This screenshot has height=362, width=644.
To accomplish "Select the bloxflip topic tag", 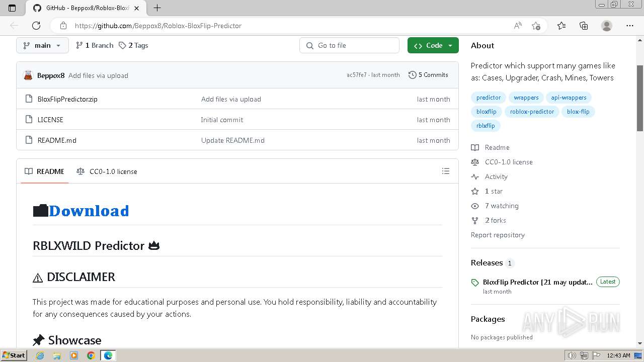I will click(x=487, y=112).
